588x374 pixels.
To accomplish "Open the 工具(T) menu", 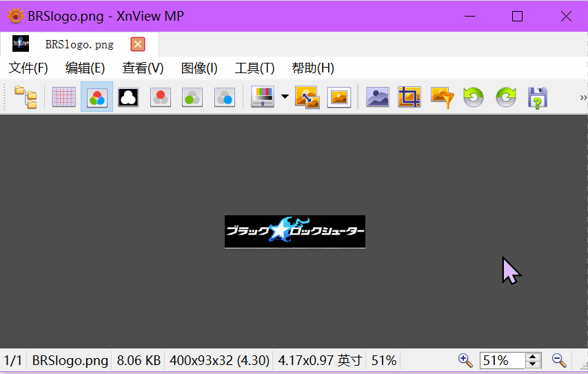I will tap(254, 68).
